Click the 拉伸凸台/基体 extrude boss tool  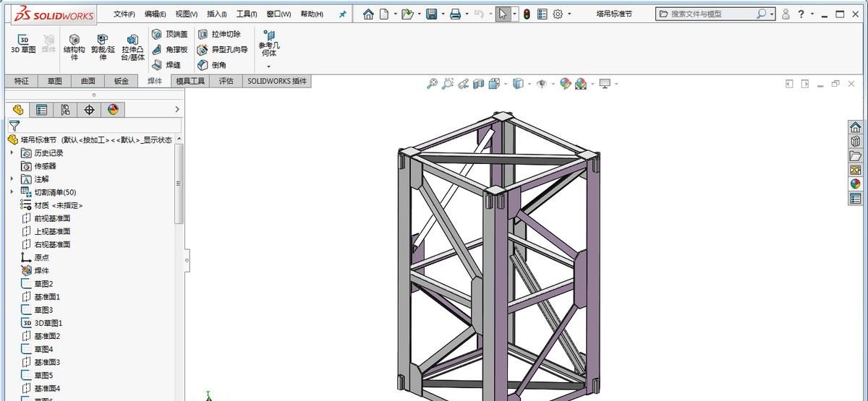coord(132,48)
